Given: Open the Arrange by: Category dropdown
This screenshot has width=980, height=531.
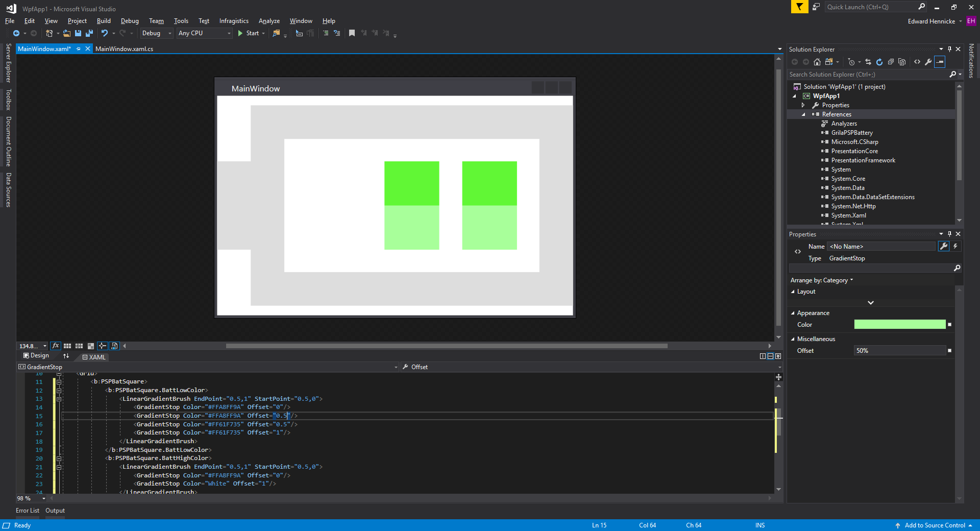Looking at the screenshot, I should (x=822, y=280).
